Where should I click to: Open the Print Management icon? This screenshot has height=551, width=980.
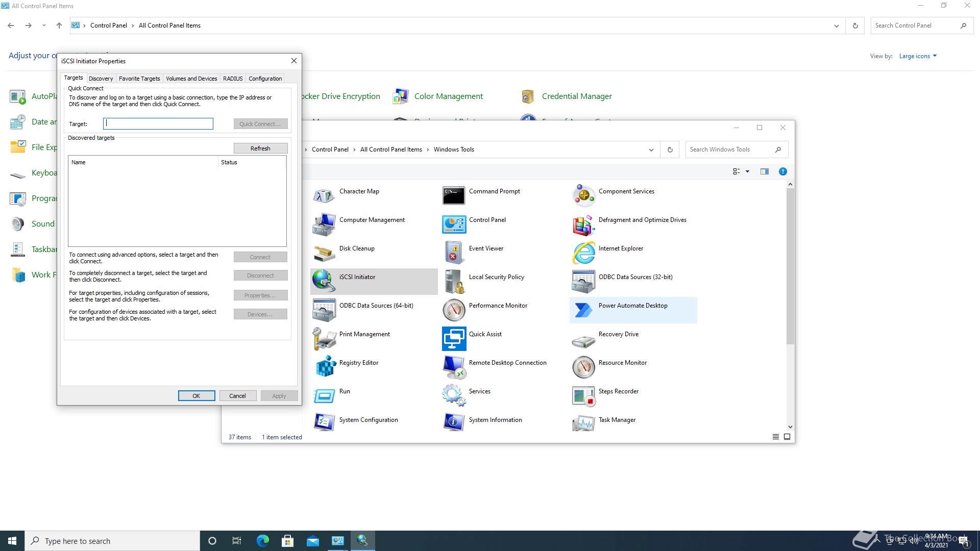tap(324, 338)
